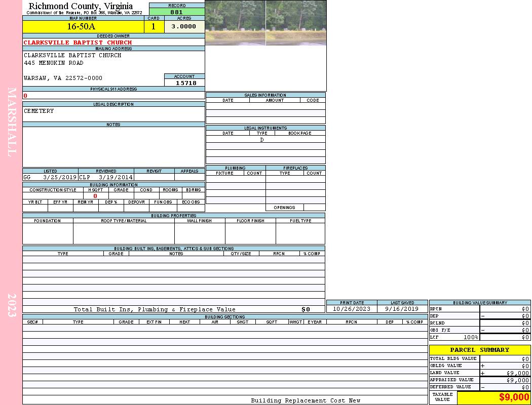The width and height of the screenshot is (532, 405).
Task: Click the yellow map number 16-50A field
Action: (x=81, y=27)
